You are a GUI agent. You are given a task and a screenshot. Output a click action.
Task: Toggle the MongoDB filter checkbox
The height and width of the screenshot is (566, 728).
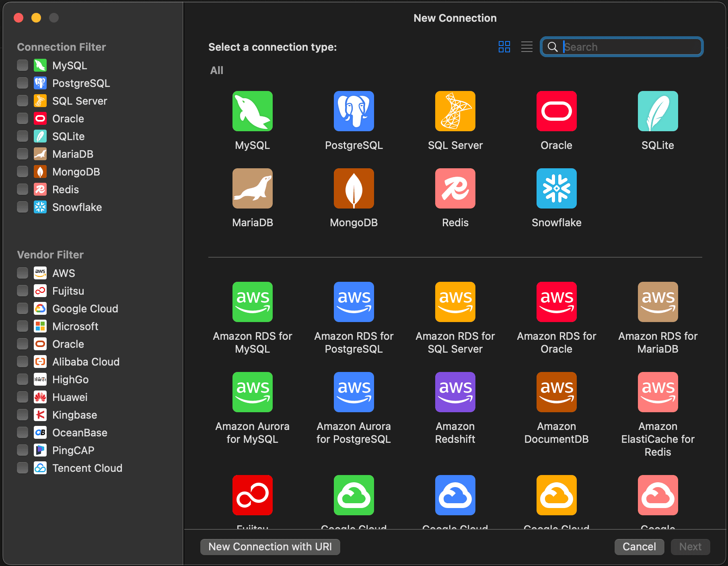pos(23,171)
